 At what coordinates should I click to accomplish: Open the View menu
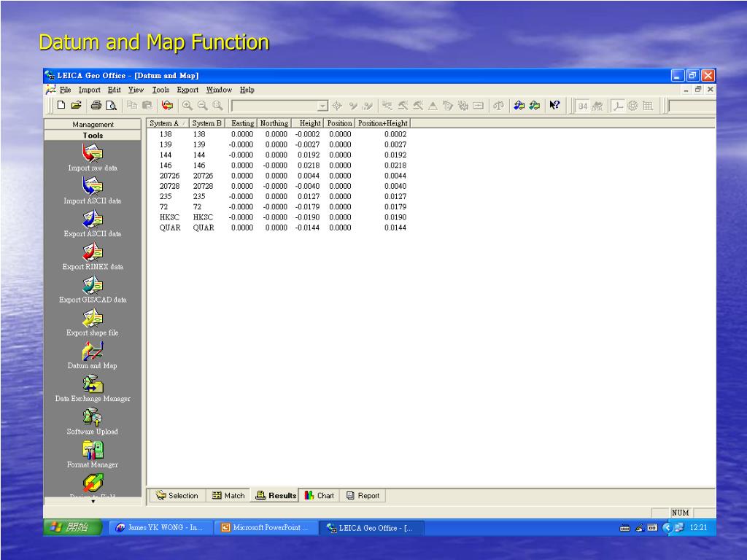(136, 90)
